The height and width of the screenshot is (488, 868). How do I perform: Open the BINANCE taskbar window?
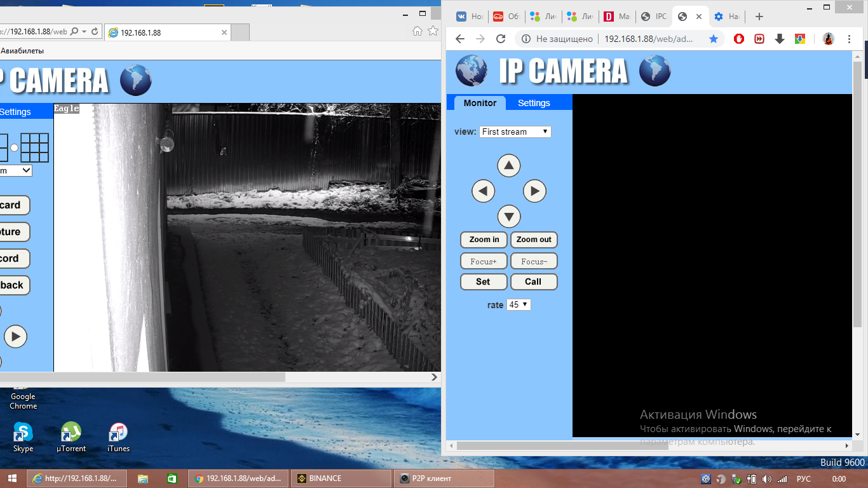341,478
